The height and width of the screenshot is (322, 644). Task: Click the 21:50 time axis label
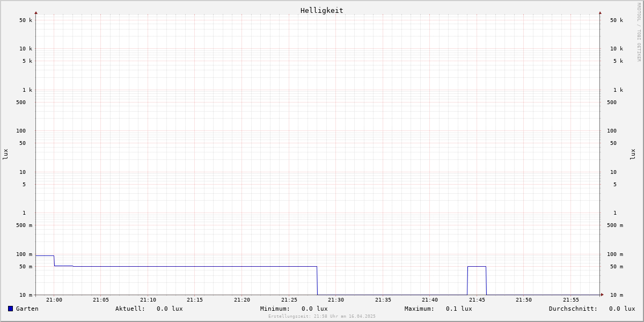pos(524,300)
